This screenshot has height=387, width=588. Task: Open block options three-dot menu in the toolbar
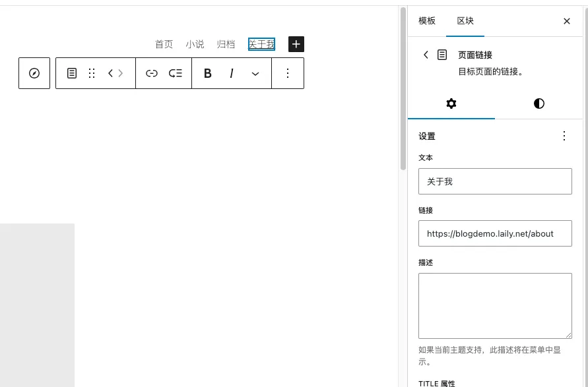287,73
